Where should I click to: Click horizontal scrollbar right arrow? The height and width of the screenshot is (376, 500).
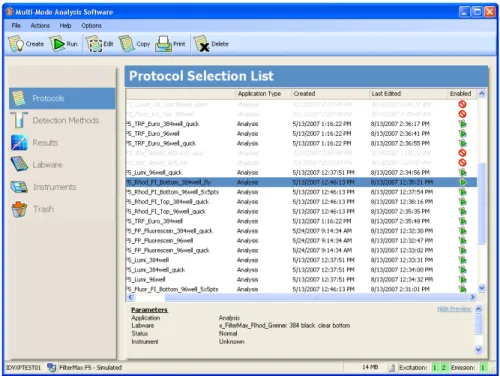coord(473,297)
